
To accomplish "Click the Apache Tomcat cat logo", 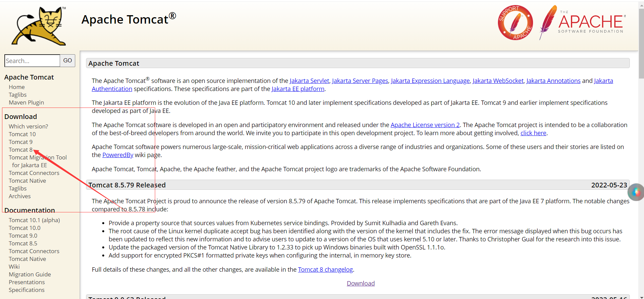I will point(39,26).
